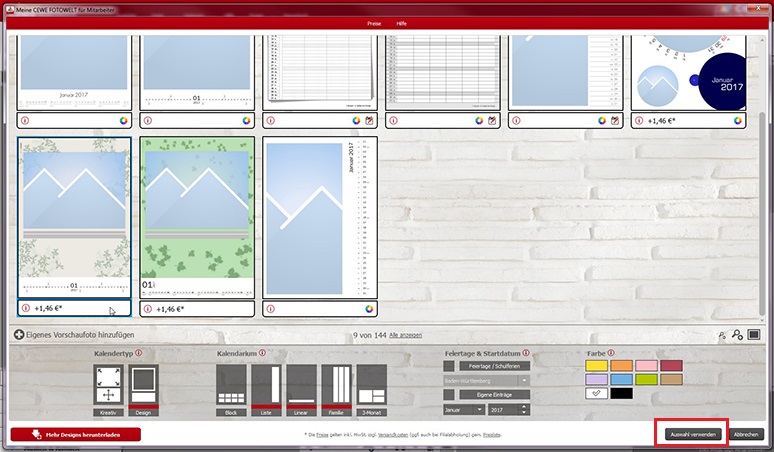774x452 pixels.
Task: Click fullscreen preview icon beside thumbnail-size icons
Action: click(754, 335)
